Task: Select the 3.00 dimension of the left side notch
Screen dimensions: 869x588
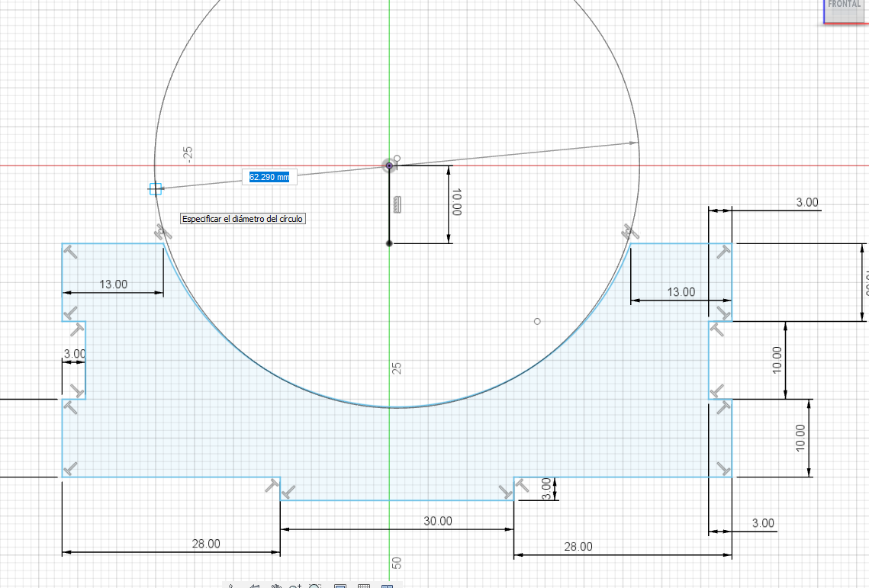Action: 75,354
